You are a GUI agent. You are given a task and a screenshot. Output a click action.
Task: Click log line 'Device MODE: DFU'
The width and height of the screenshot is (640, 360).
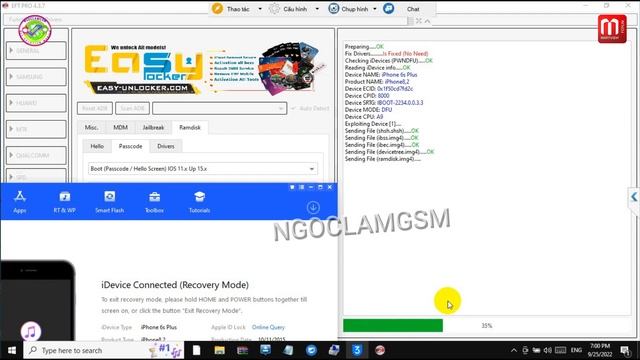(368, 110)
